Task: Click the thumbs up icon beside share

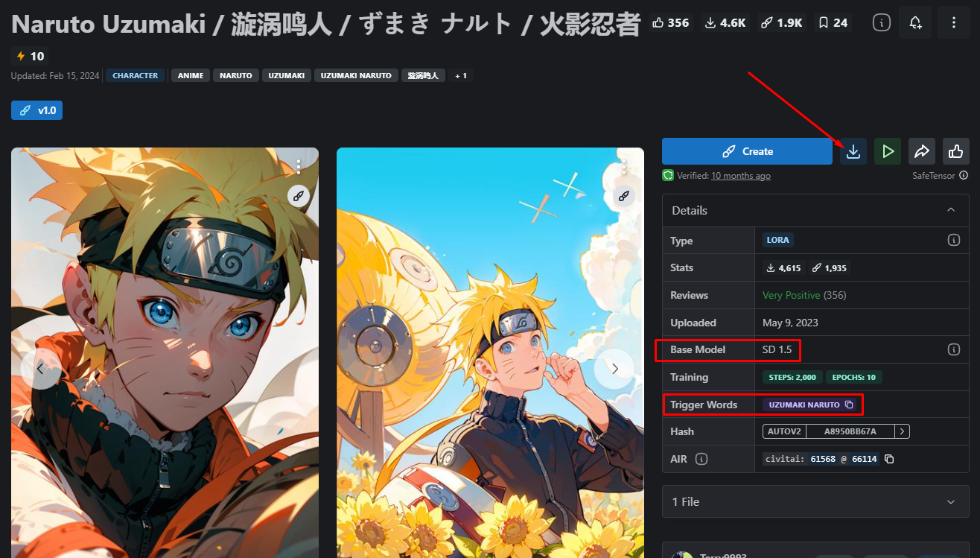Action: (x=955, y=151)
